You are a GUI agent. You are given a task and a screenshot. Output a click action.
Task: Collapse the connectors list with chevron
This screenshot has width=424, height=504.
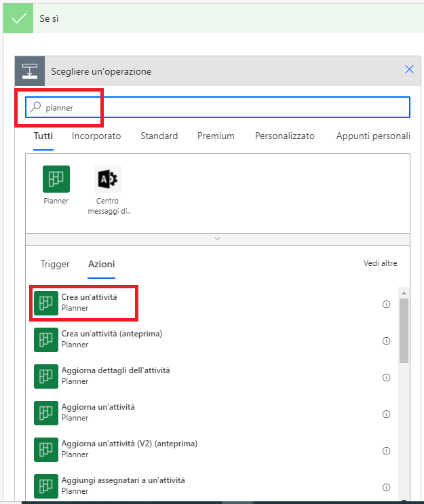click(217, 239)
